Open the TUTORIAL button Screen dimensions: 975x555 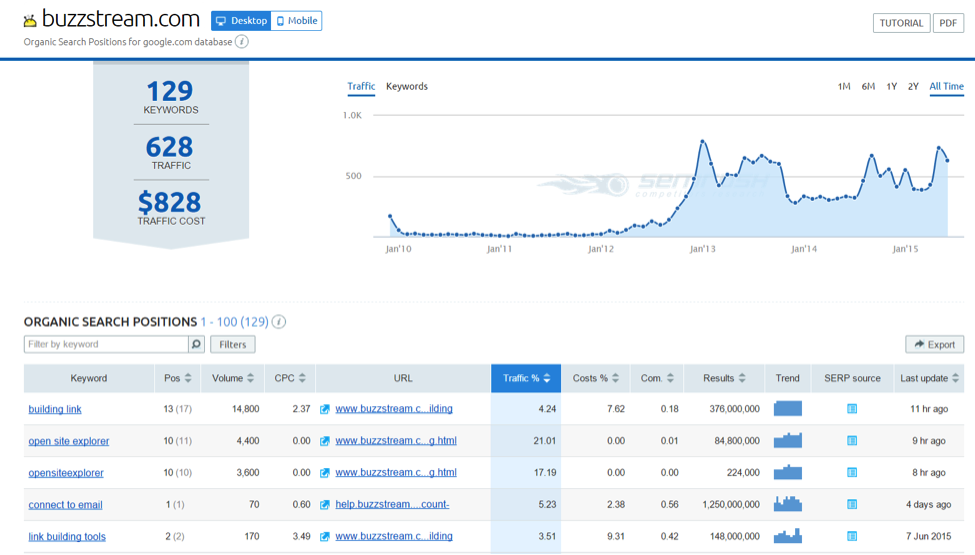901,23
